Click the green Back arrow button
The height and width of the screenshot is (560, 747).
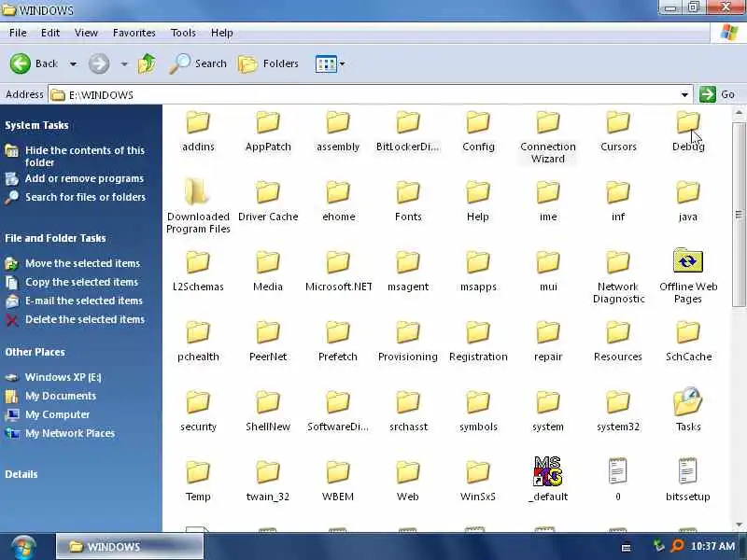21,63
